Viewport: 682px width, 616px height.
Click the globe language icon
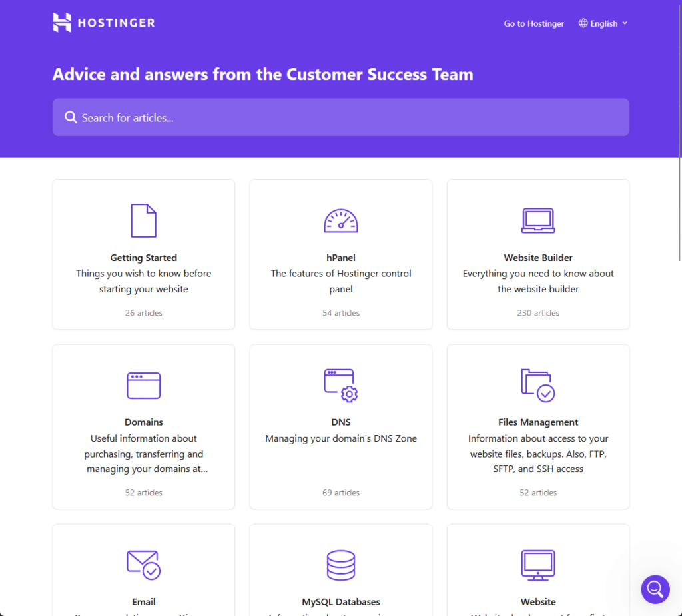point(583,23)
